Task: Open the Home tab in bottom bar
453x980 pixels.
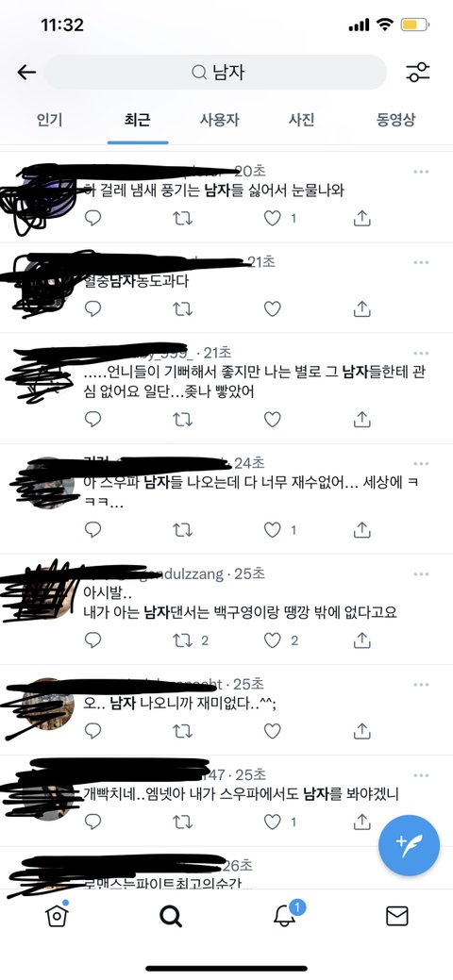Action: click(x=57, y=915)
